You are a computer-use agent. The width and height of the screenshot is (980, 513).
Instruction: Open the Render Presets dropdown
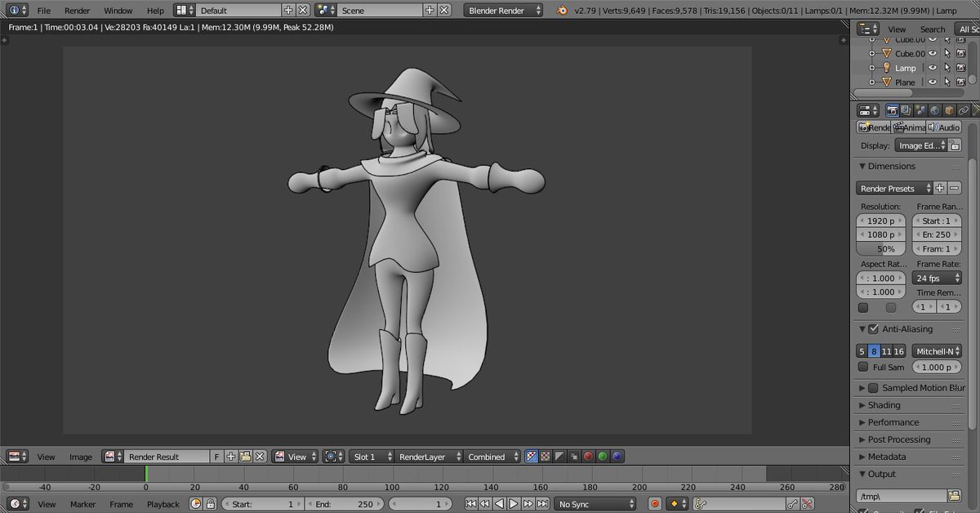coord(894,188)
